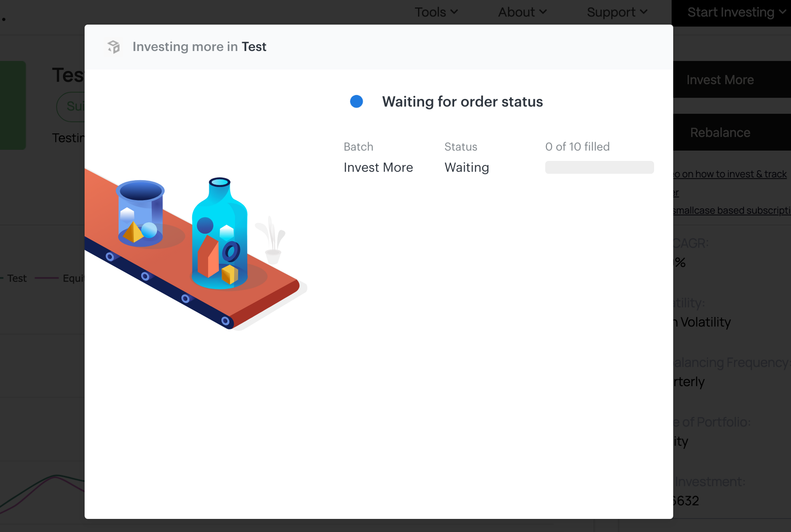Click the 'Investing more in Test' title
Viewport: 791px width, 532px height.
(x=199, y=47)
